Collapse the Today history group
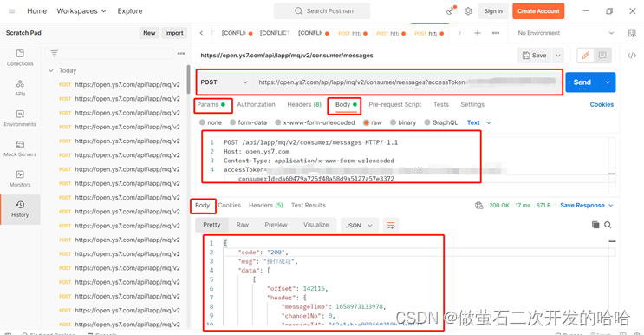 [x=51, y=70]
